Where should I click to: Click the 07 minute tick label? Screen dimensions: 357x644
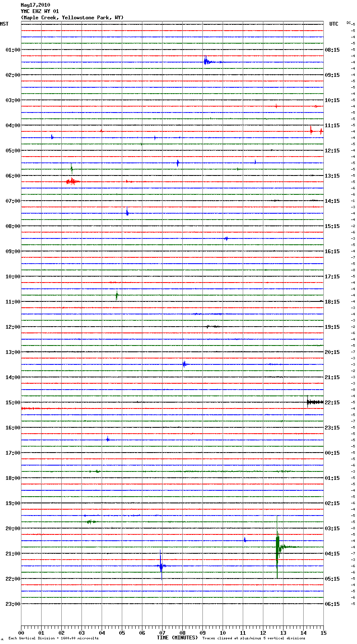coord(162,633)
